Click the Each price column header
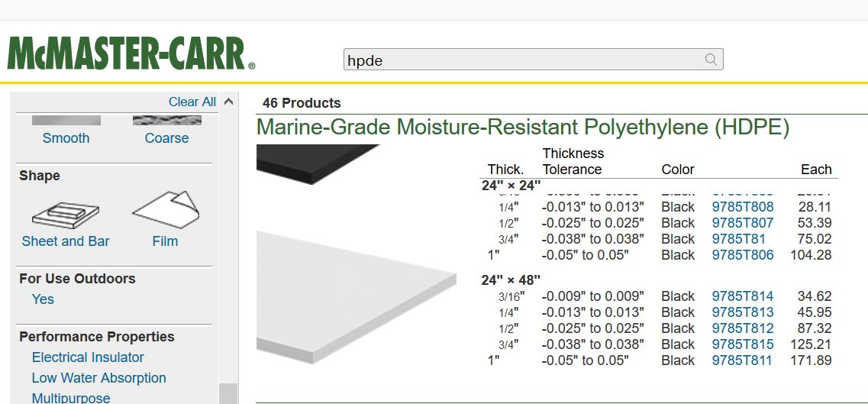This screenshot has height=404, width=868. 816,170
